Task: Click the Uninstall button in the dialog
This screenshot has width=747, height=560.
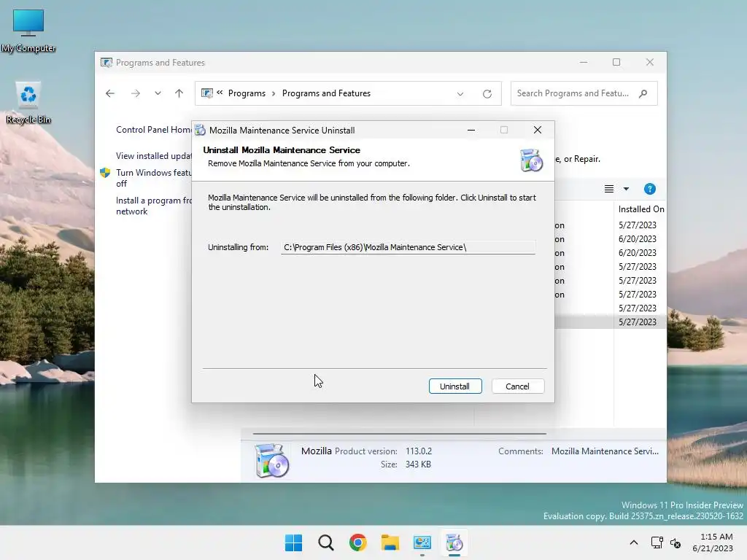Action: (455, 386)
